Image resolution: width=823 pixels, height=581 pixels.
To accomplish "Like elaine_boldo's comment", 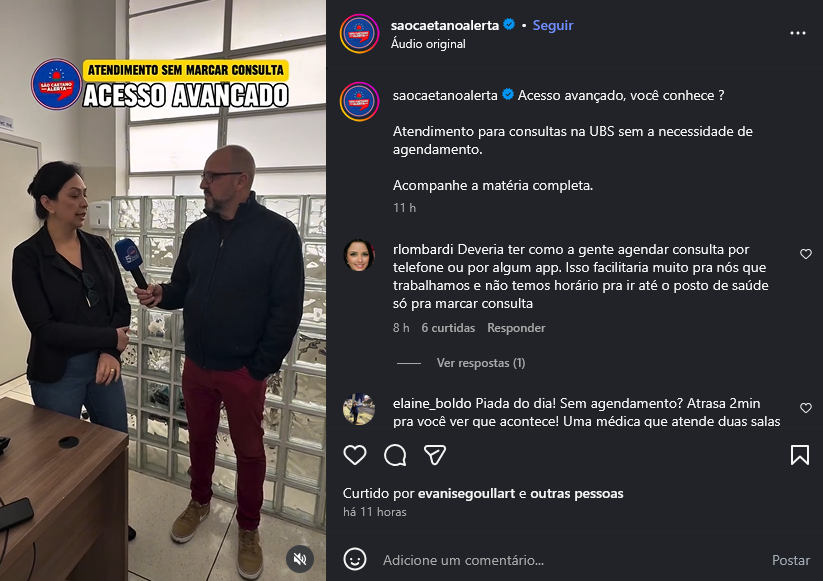I will coord(806,408).
